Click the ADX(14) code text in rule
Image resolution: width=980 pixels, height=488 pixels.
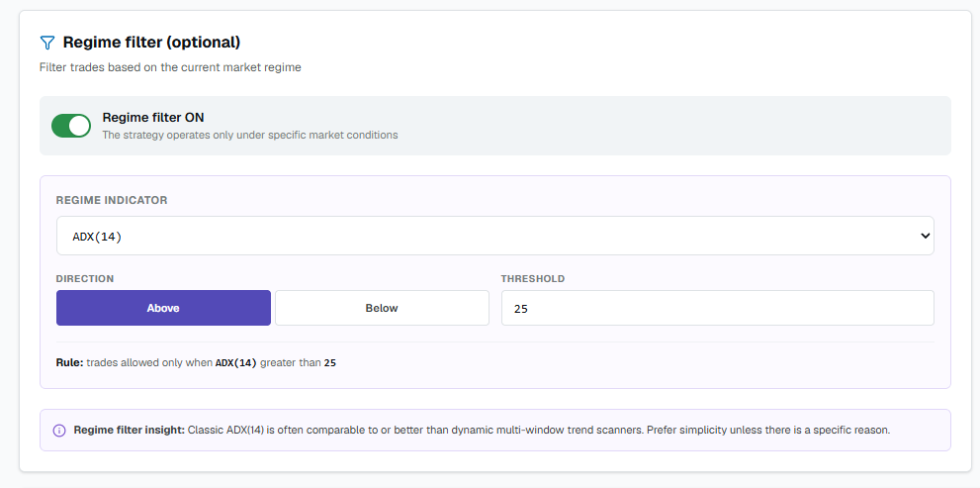[x=236, y=362]
